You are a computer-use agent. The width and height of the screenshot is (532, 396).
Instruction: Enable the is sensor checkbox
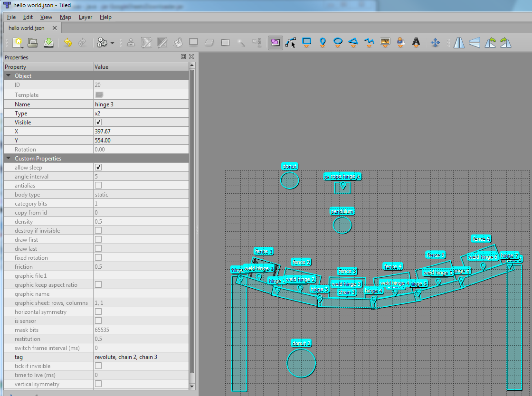[98, 321]
